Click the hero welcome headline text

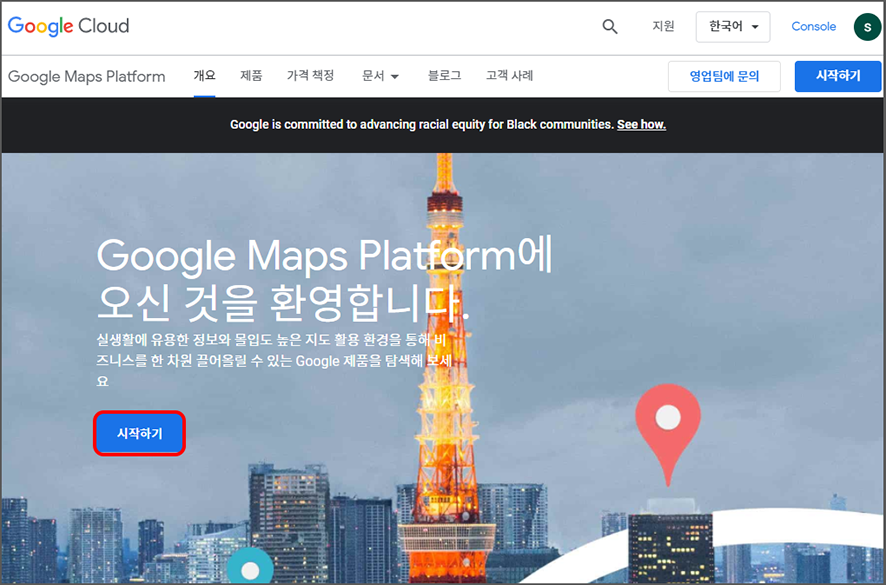coord(323,277)
